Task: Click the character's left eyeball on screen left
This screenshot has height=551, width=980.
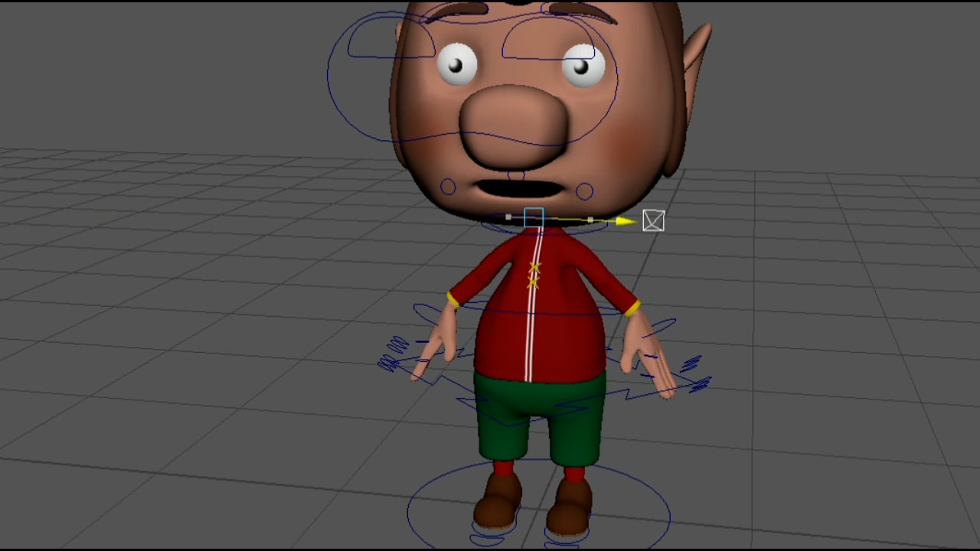Action: 457,64
